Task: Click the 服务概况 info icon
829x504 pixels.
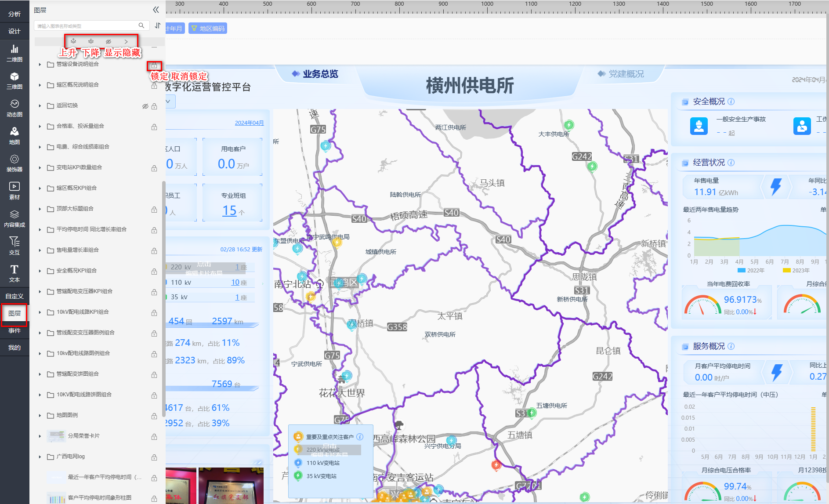Action: [731, 346]
